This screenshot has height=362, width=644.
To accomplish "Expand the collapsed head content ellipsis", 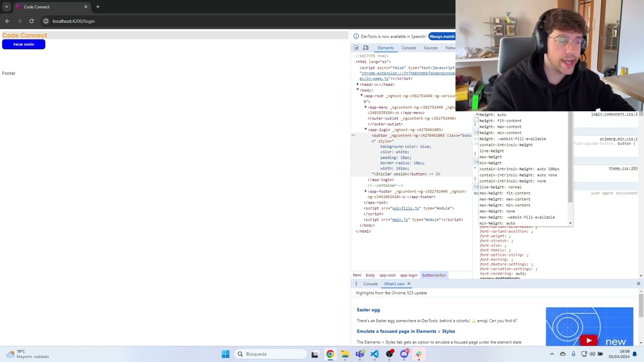I will (376, 84).
